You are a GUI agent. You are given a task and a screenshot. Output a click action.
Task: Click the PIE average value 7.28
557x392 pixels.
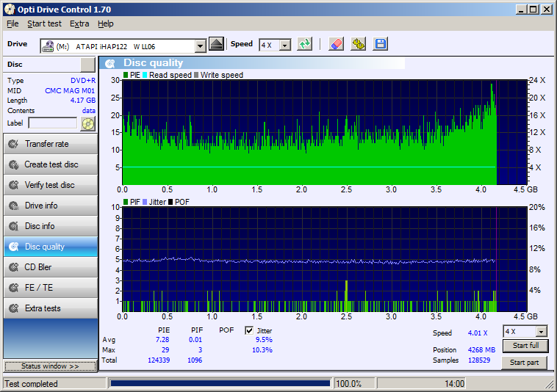pyautogui.click(x=162, y=340)
